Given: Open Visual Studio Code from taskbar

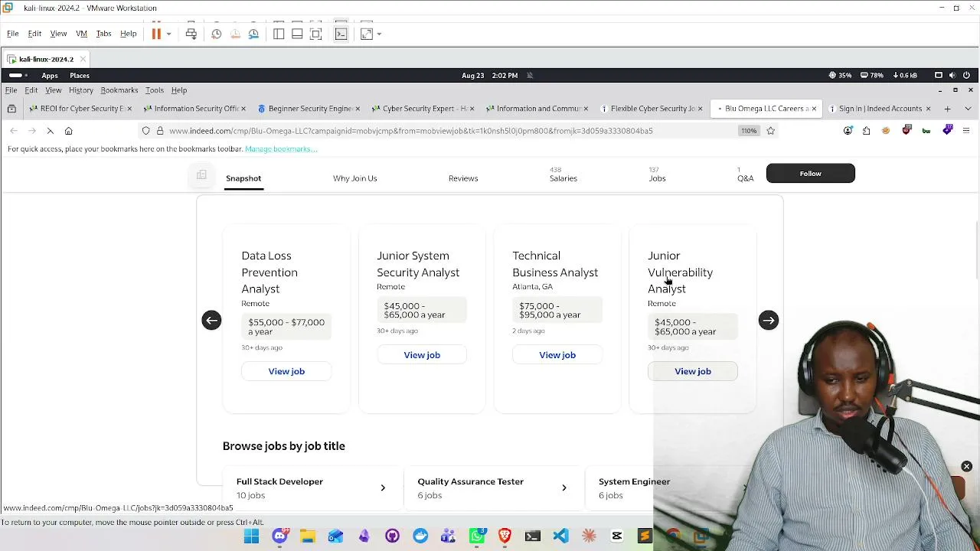Looking at the screenshot, I should point(561,536).
